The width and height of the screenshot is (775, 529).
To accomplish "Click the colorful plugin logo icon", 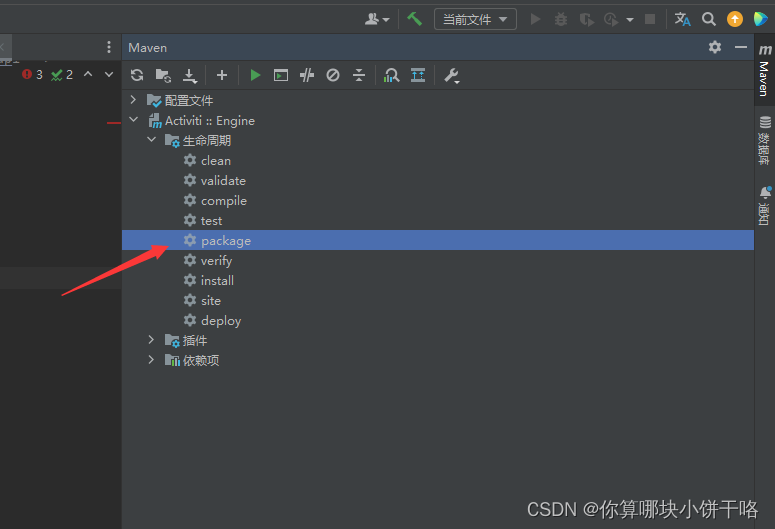I will coord(761,19).
